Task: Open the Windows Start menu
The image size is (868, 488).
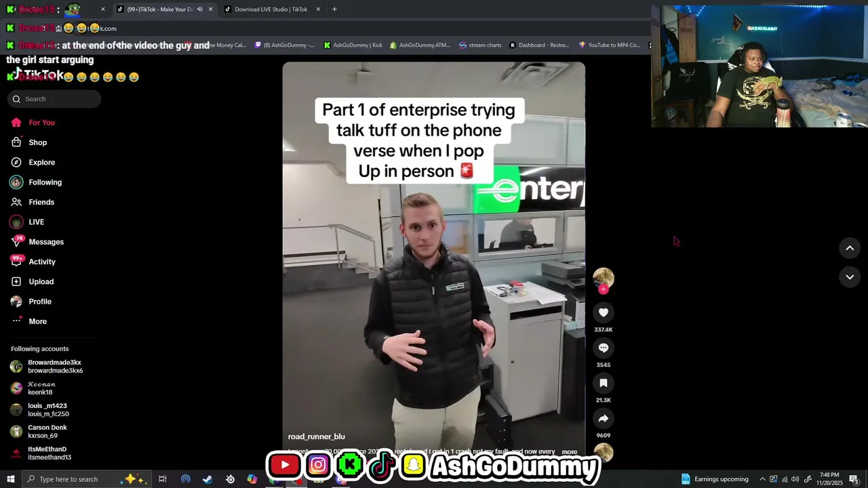Action: click(11, 479)
